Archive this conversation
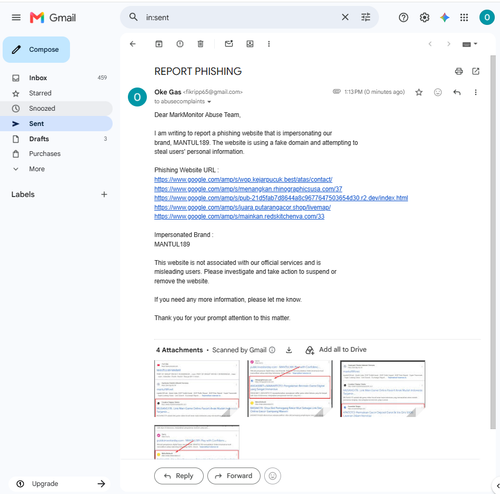500x494 pixels. click(x=159, y=44)
